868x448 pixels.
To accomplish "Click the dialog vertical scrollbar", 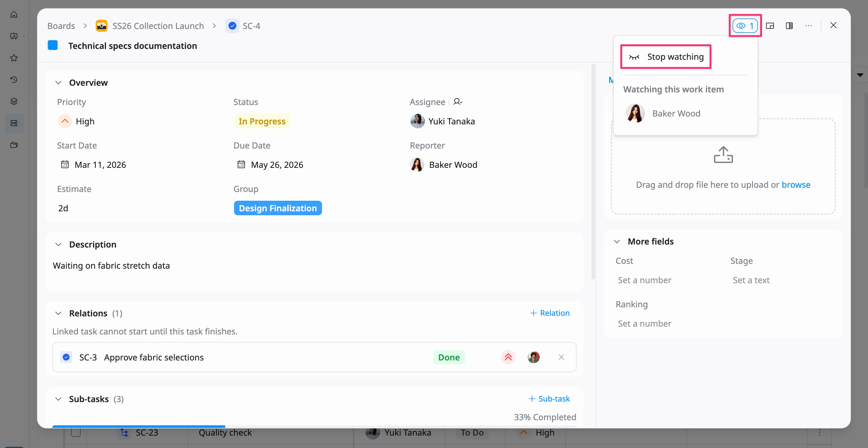I will coord(593,172).
